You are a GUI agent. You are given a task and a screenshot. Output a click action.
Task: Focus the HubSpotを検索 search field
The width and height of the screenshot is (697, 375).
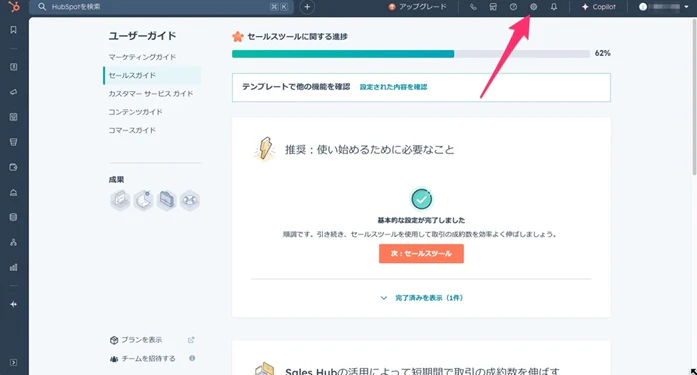(x=161, y=7)
